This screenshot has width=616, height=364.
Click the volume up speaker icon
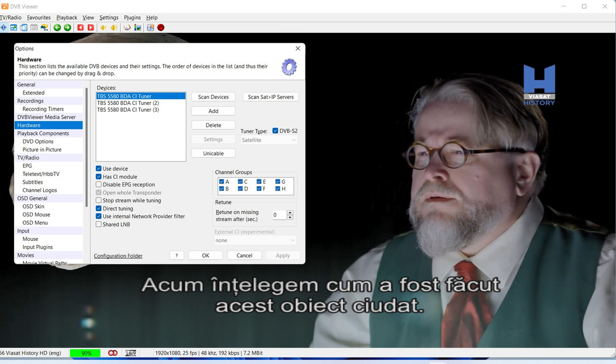pyautogui.click(x=114, y=27)
